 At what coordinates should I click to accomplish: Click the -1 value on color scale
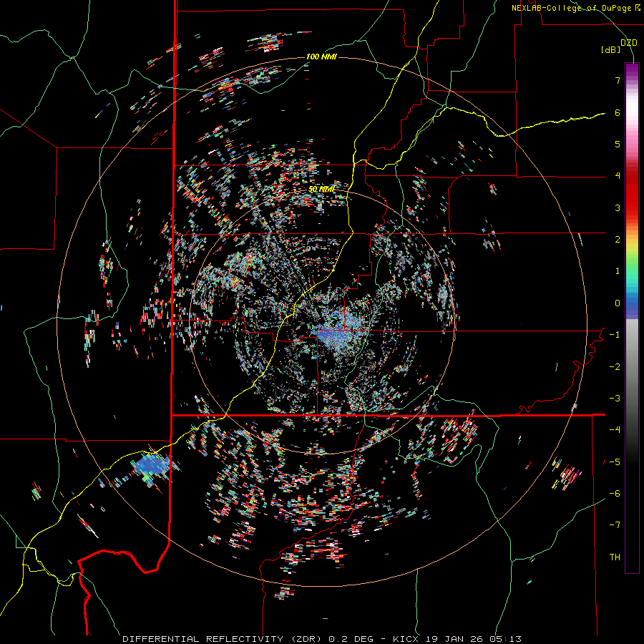coord(615,335)
